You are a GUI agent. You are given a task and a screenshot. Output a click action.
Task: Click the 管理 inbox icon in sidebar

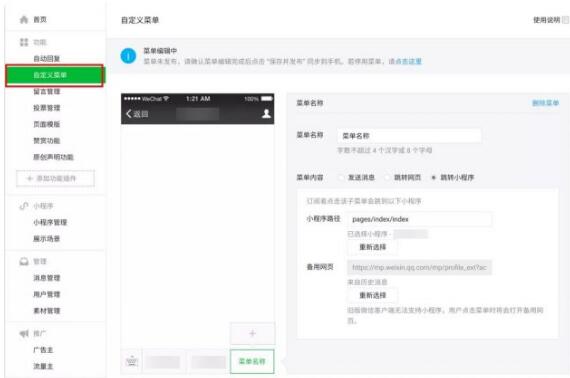[24, 261]
